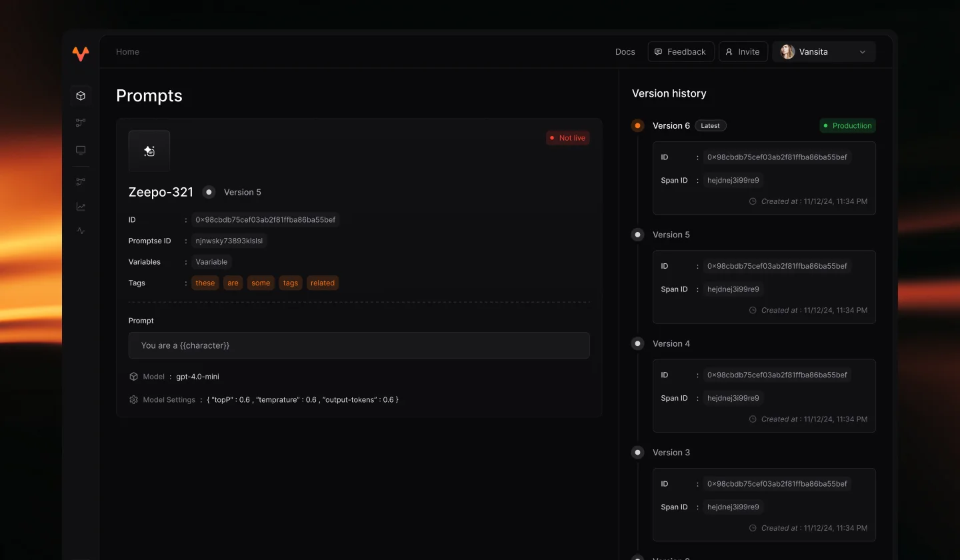Go to Home breadcrumb

pos(127,52)
